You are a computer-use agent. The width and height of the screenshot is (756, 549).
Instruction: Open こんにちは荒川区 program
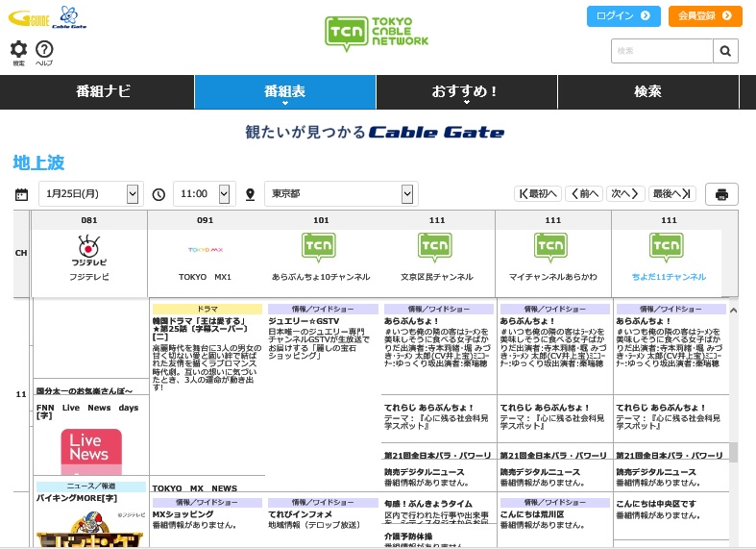tap(532, 514)
